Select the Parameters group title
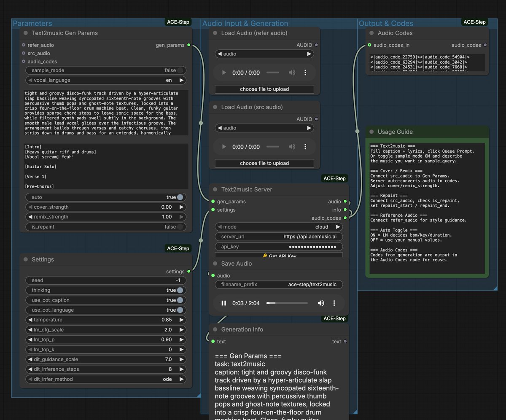506x420 pixels. (32, 24)
